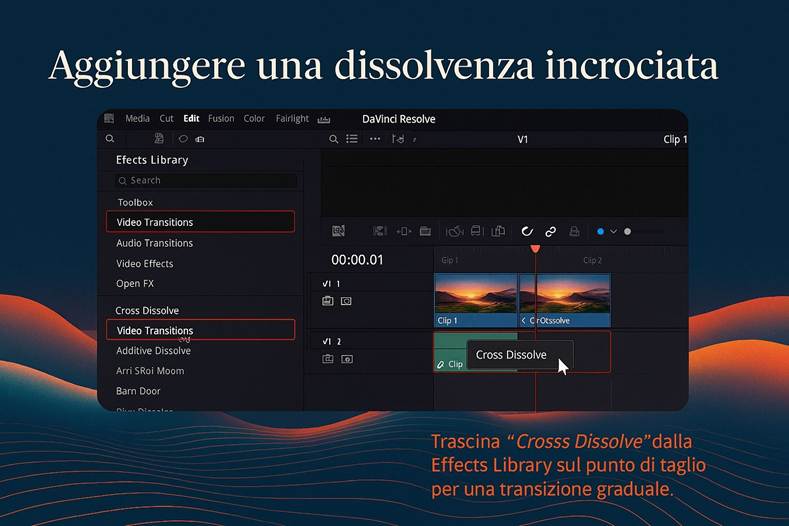The width and height of the screenshot is (789, 526).
Task: Select Video Transitions category below Toolbox
Action: [200, 222]
